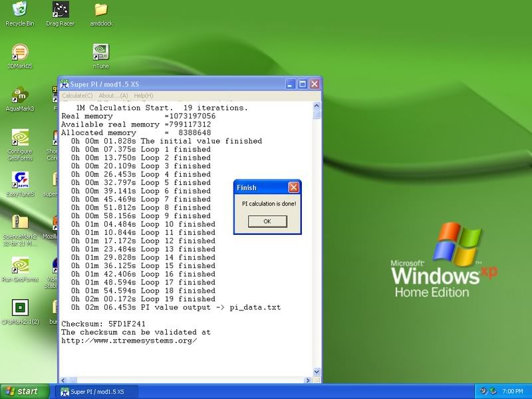Maximize the Super PI window
Viewport: 532px width, 399px height.
pos(303,84)
